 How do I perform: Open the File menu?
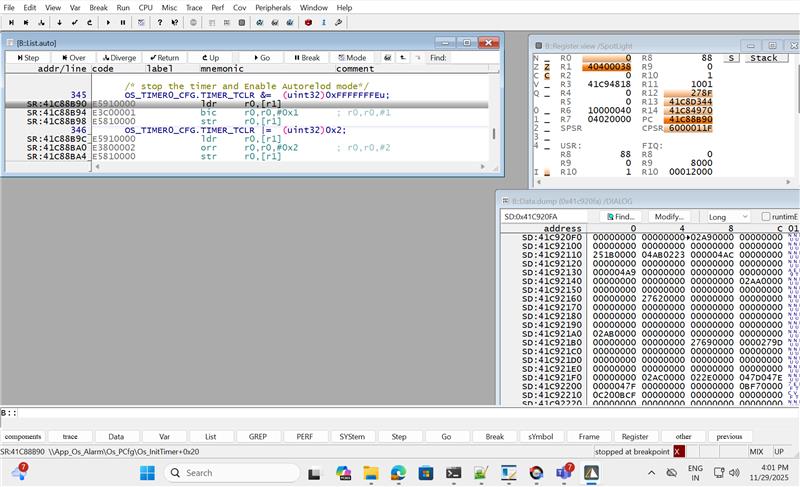9,8
